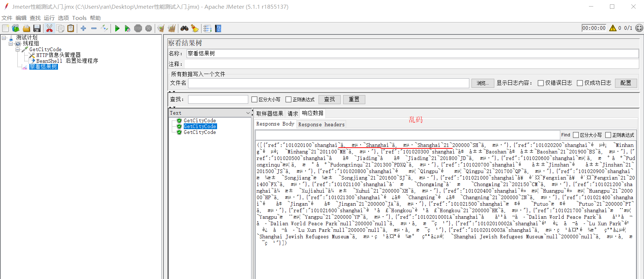Toggle 区分大小写 beside the 查找 field
The width and height of the screenshot is (644, 279).
pos(254,99)
